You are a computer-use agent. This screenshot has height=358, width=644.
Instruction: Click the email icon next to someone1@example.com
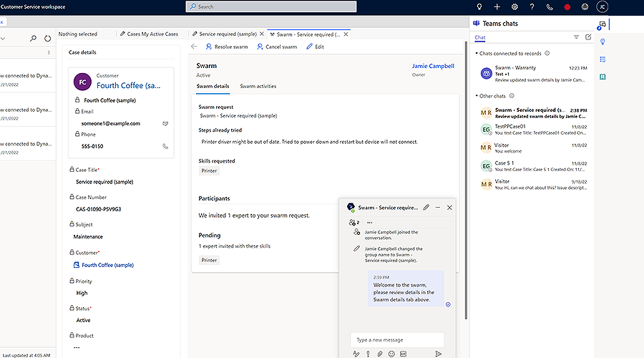(165, 123)
